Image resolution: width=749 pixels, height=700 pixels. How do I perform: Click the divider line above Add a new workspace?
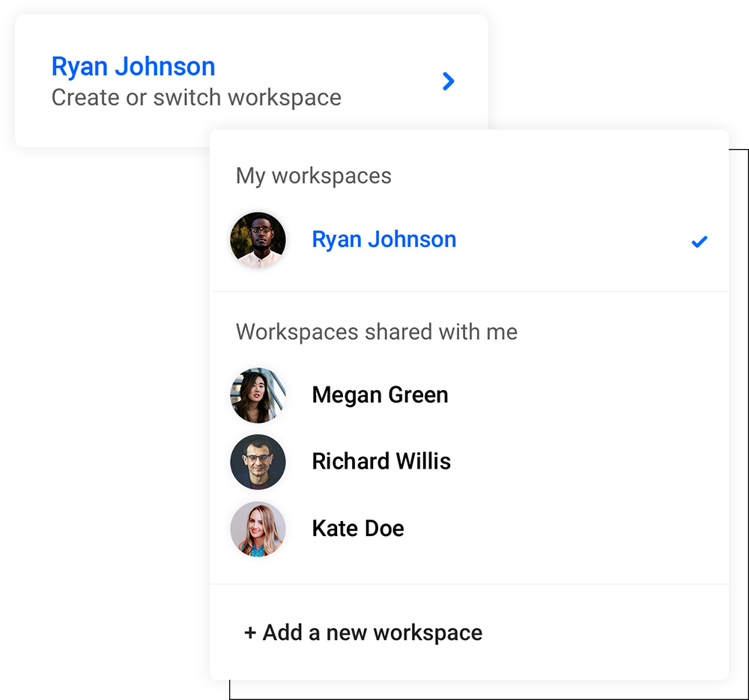[x=469, y=584]
